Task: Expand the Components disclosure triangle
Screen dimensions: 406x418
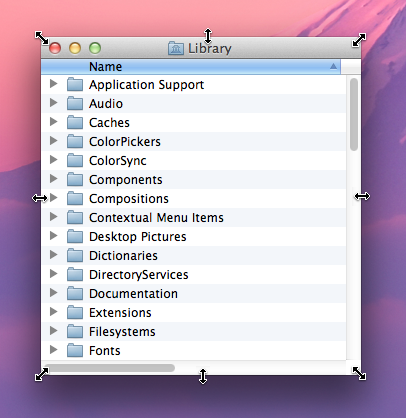Action: [53, 179]
